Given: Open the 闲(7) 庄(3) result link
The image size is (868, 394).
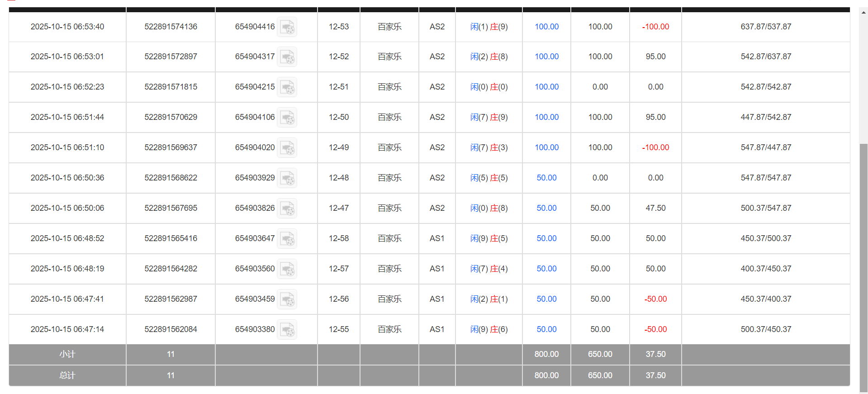Looking at the screenshot, I should tap(489, 147).
